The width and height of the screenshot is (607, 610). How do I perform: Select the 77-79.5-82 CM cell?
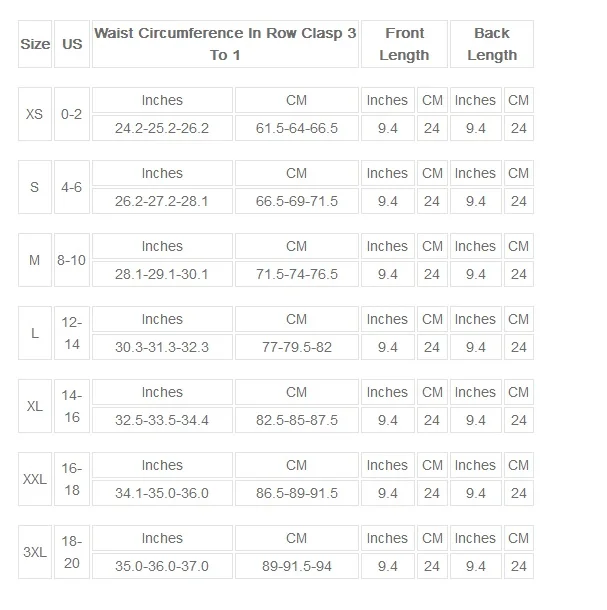pos(297,347)
